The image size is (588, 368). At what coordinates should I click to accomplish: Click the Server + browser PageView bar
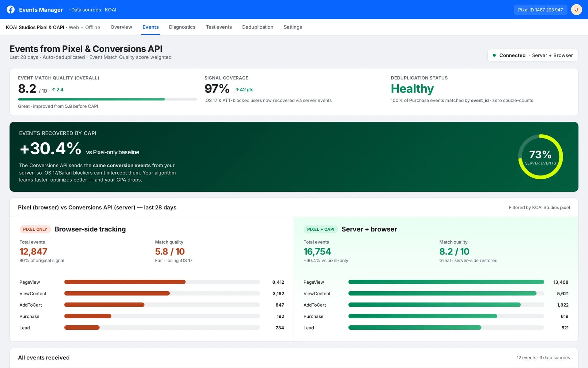pos(446,282)
